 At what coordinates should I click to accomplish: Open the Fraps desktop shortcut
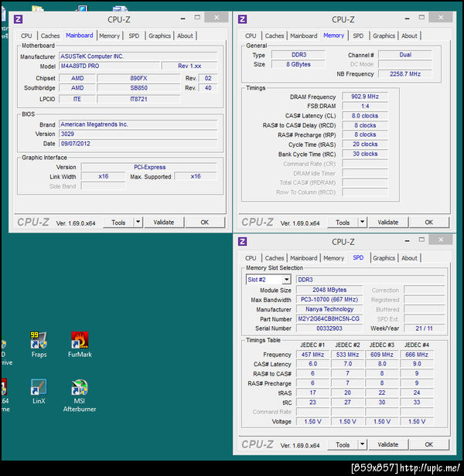click(x=39, y=342)
